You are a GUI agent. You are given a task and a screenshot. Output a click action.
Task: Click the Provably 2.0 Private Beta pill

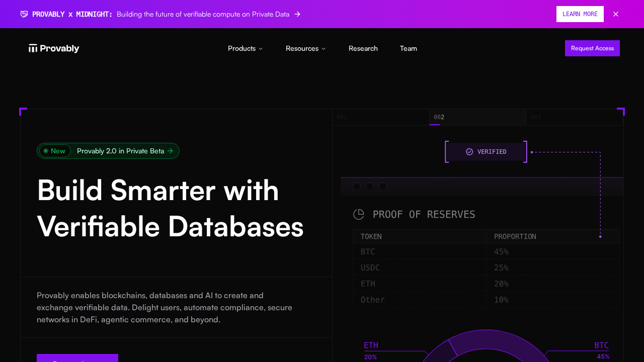point(108,151)
